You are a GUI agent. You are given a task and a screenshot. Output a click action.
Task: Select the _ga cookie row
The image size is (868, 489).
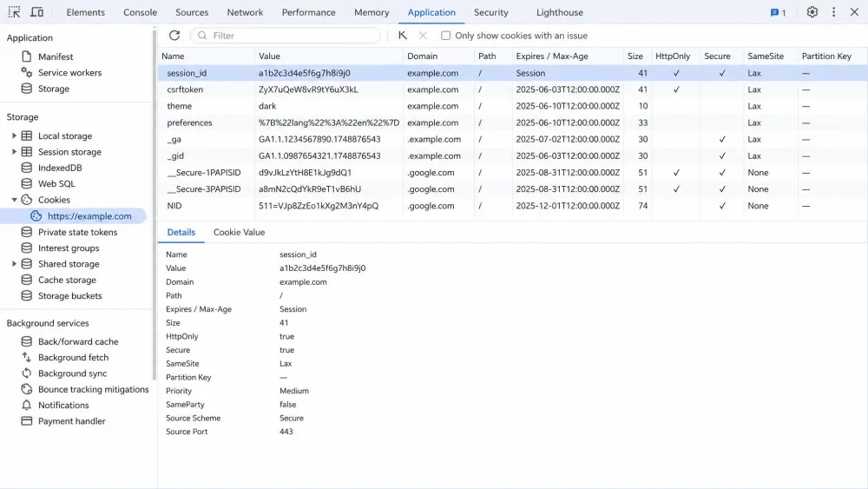[513, 140]
